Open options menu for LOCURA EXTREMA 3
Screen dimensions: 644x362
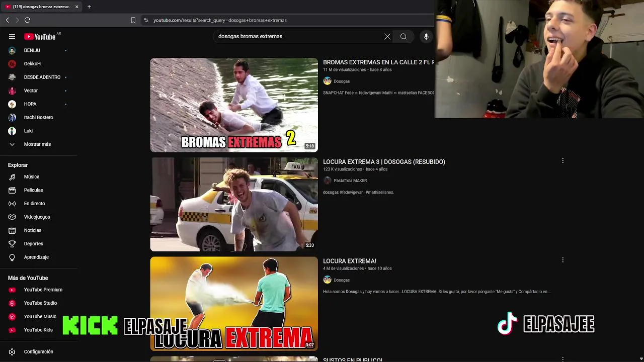[x=562, y=161]
